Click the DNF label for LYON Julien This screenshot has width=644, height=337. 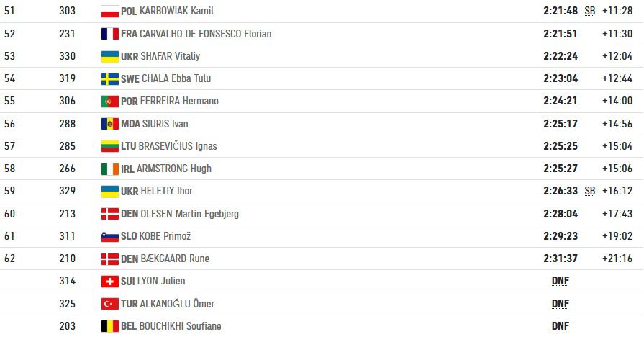tap(561, 281)
